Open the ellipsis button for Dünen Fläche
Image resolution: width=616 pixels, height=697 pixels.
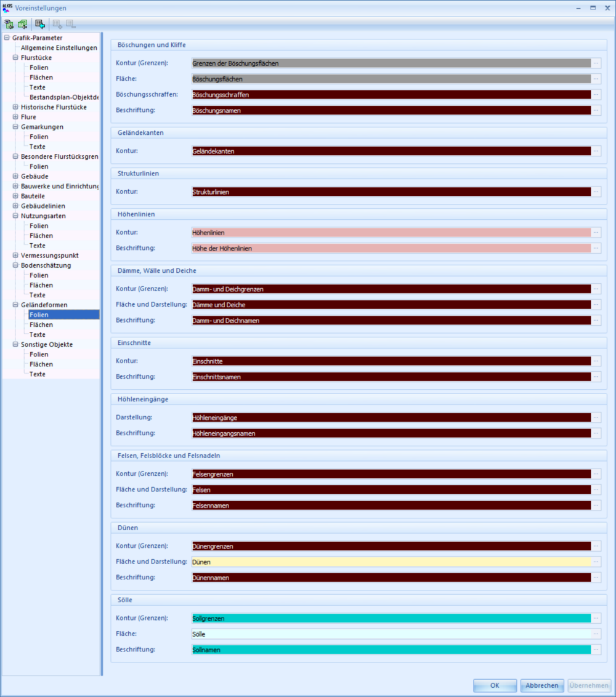click(596, 562)
